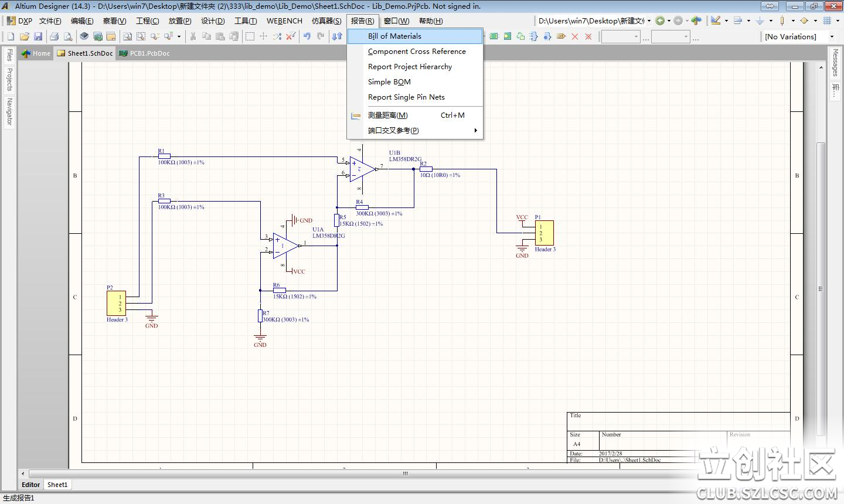
Task: Switch to the PCB1.PcbDoc tab
Action: click(x=144, y=53)
